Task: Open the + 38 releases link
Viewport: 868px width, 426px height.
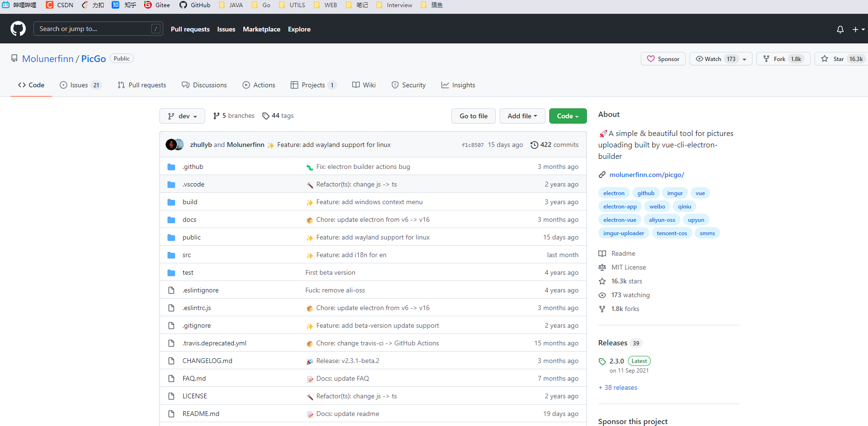Action: [x=618, y=388]
